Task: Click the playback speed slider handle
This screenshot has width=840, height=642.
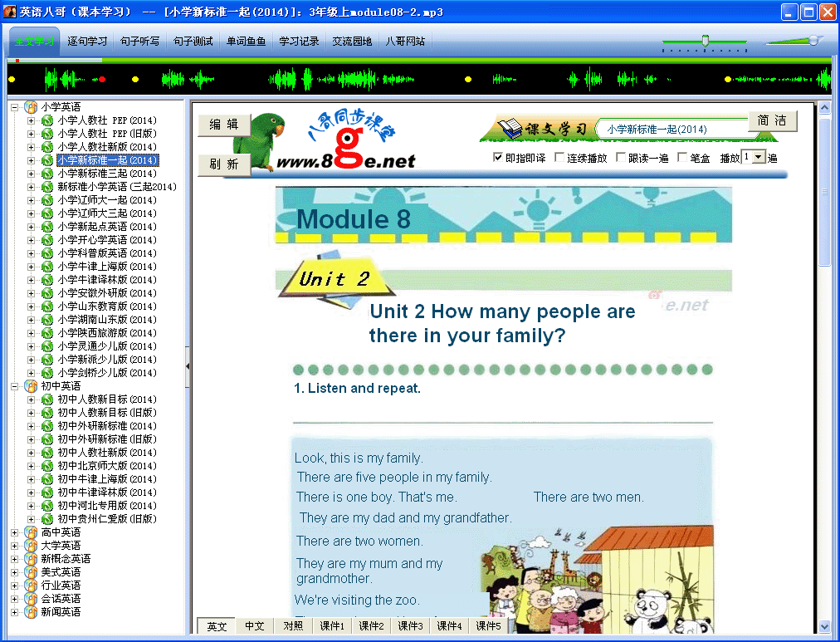Action: tap(706, 40)
